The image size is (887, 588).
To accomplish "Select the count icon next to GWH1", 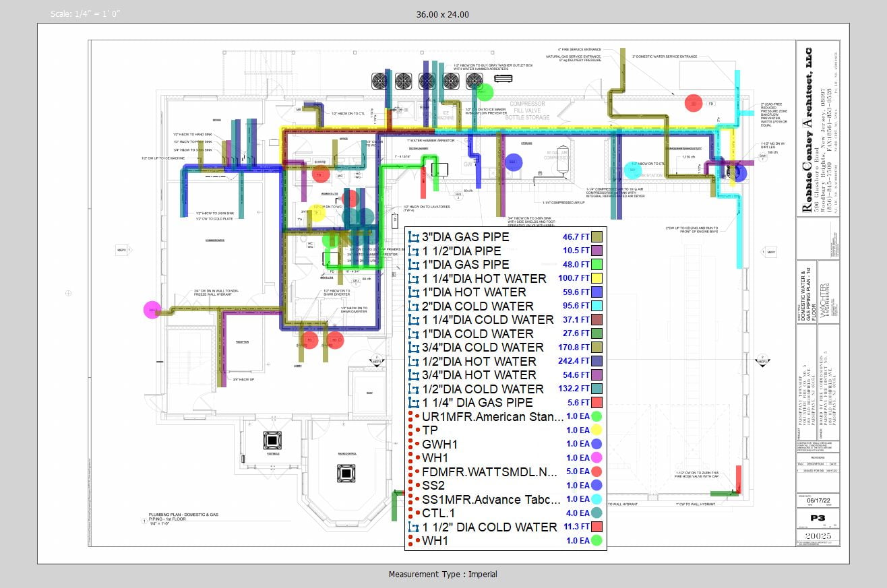I will 412,444.
